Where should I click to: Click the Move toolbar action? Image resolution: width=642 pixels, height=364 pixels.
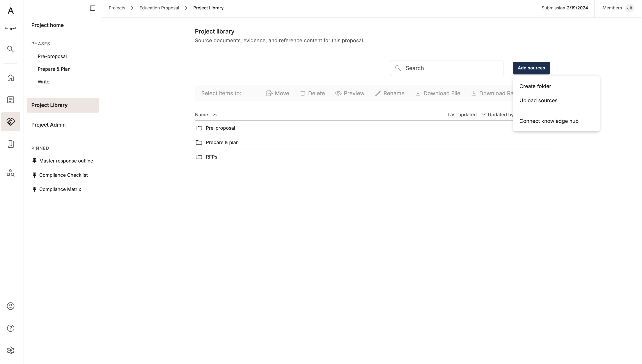point(278,93)
